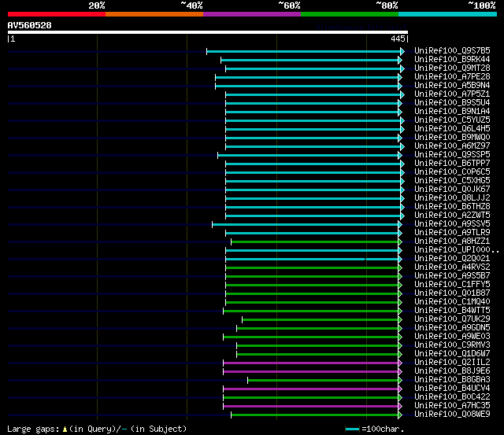Open hit UniRef100_A5B9N4
The image size is (504, 435).
pos(452,86)
